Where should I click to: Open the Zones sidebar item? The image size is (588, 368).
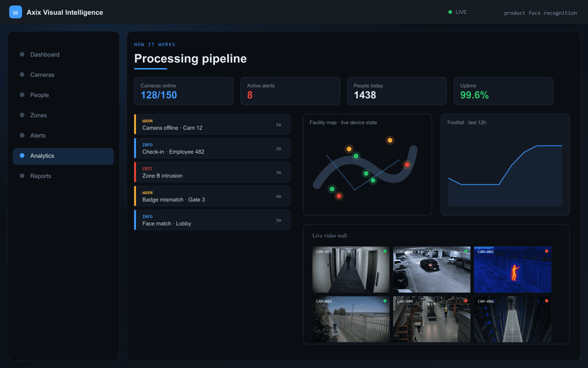pos(63,115)
